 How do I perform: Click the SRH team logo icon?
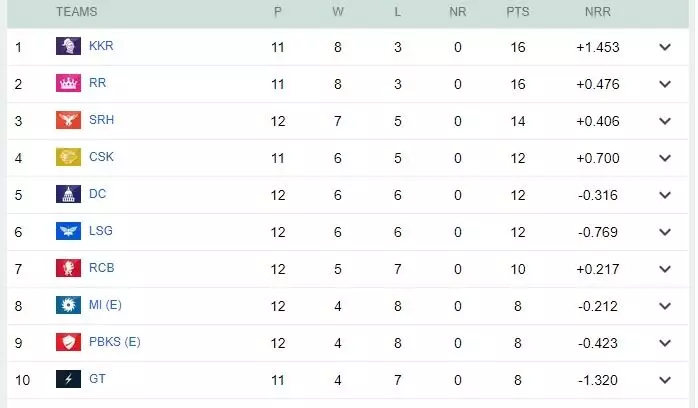click(68, 121)
